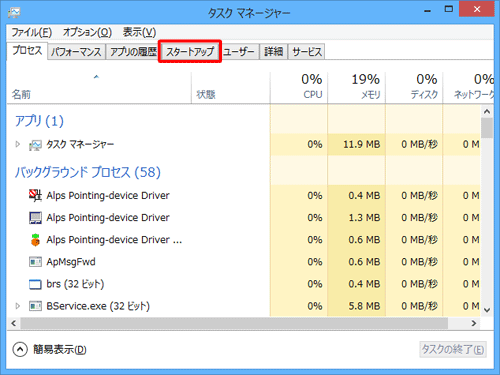The height and width of the screenshot is (375, 500).
Task: Select the BService.exe (32 ビット) process name
Action: (x=98, y=306)
